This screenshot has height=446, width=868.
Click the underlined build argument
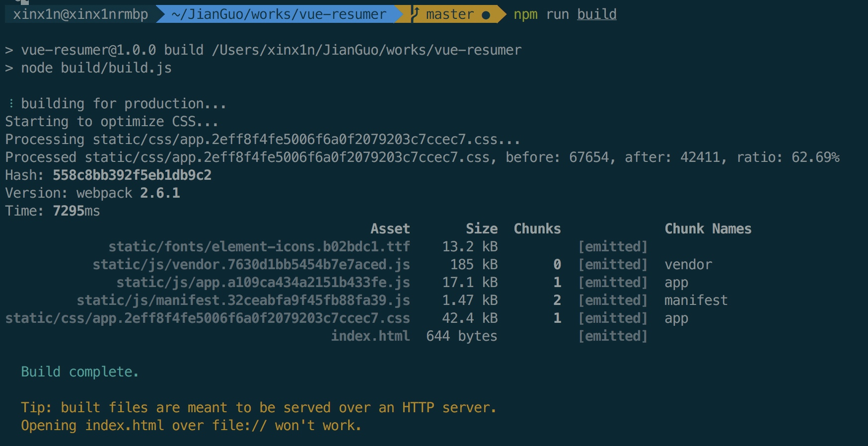[597, 14]
